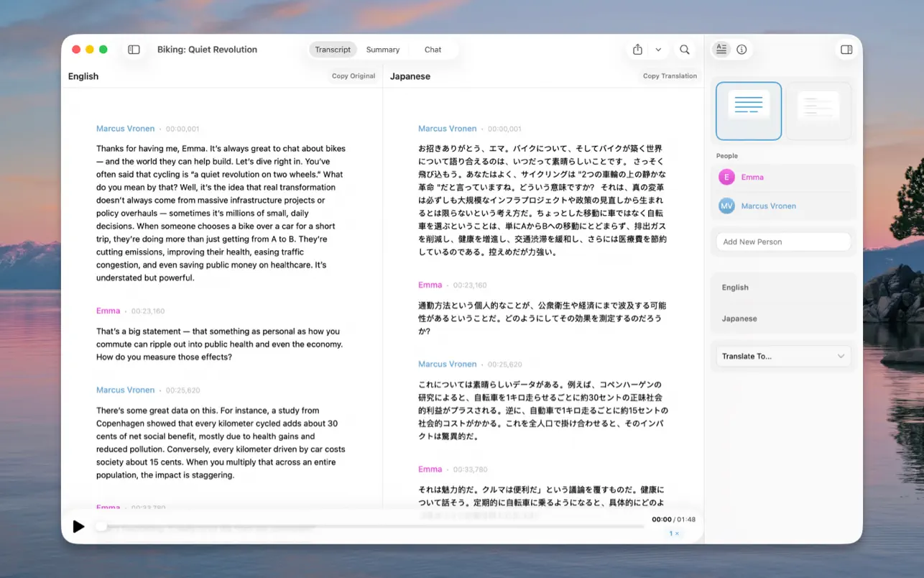Copy the original English transcript

354,75
